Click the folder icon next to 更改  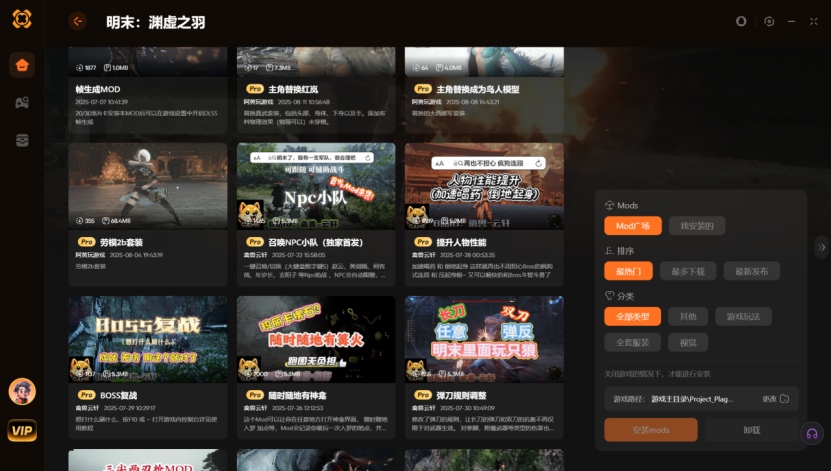click(784, 398)
